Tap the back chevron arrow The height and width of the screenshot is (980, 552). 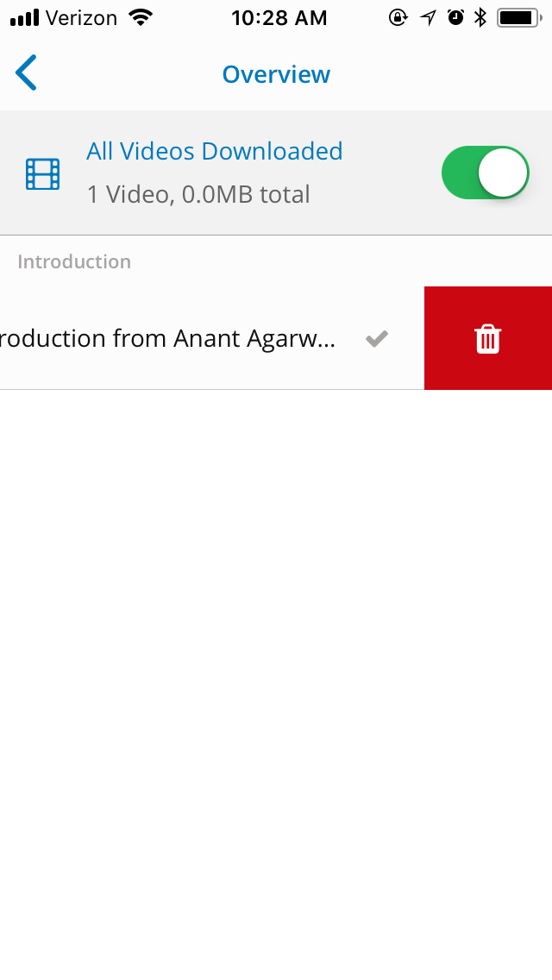26,73
